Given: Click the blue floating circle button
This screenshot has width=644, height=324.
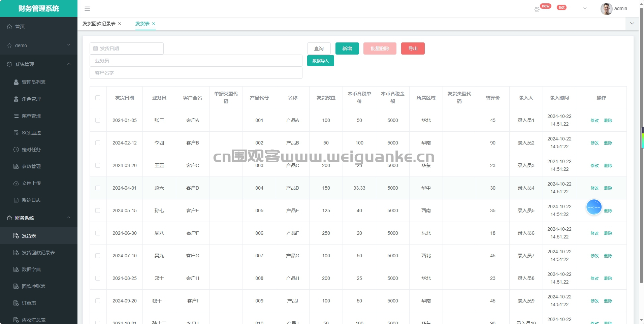Looking at the screenshot, I should 594,207.
